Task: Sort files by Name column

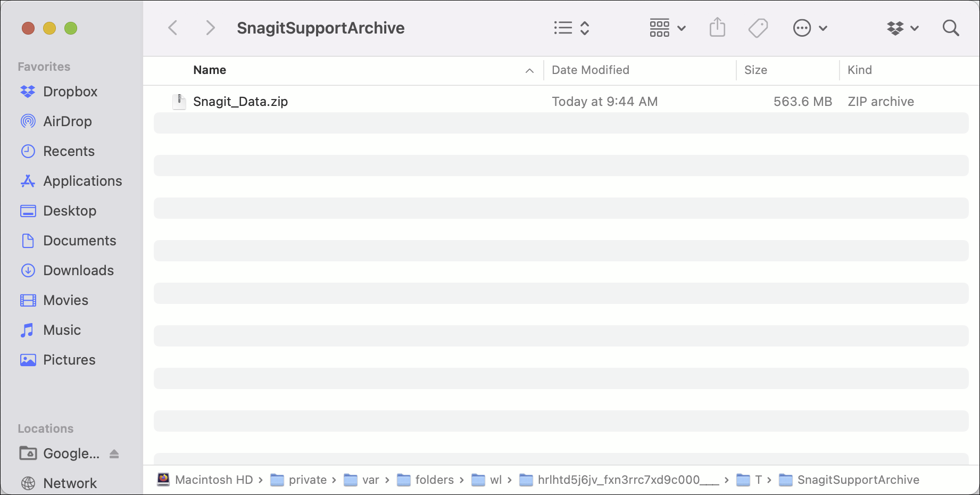Action: click(x=210, y=70)
